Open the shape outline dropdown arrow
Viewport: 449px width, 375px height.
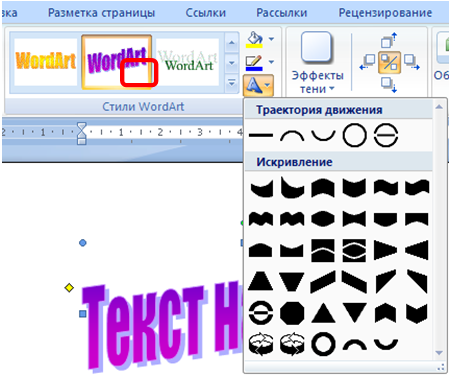[271, 62]
